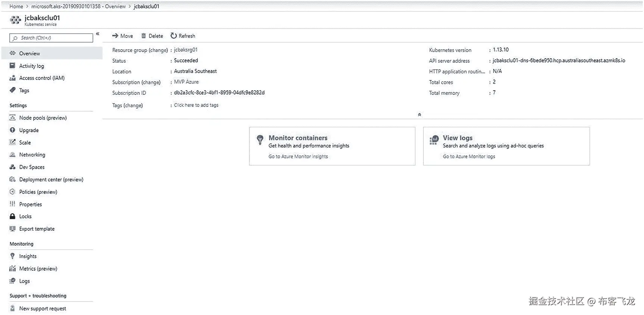Click the Policies icon

click(12, 192)
